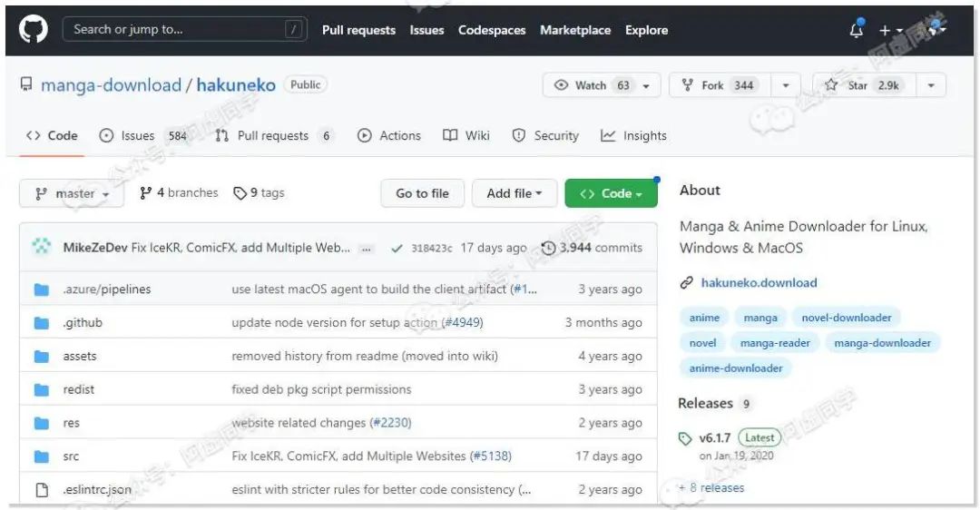Visit the hakuneko.download website link
980x510 pixels.
coord(759,282)
